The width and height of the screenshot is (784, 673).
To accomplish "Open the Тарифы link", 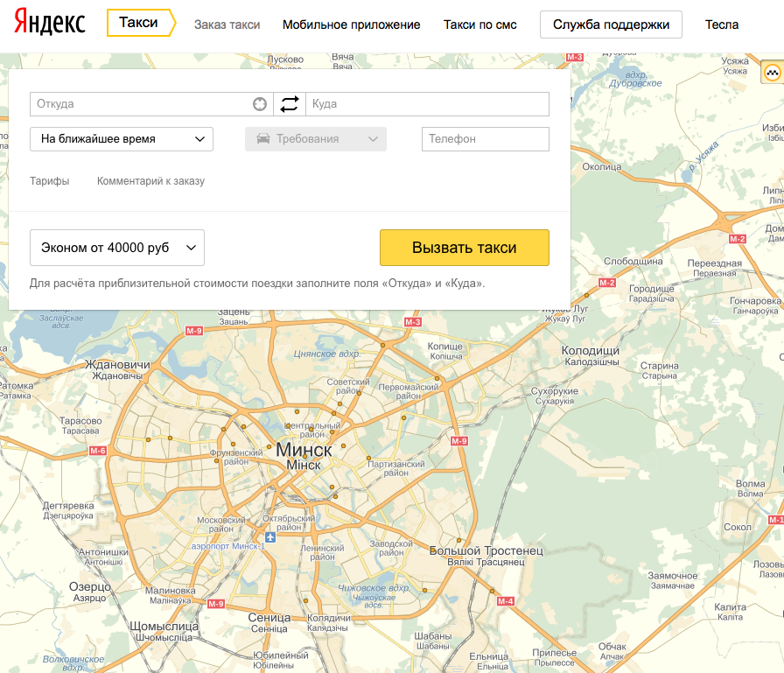I will [x=49, y=181].
